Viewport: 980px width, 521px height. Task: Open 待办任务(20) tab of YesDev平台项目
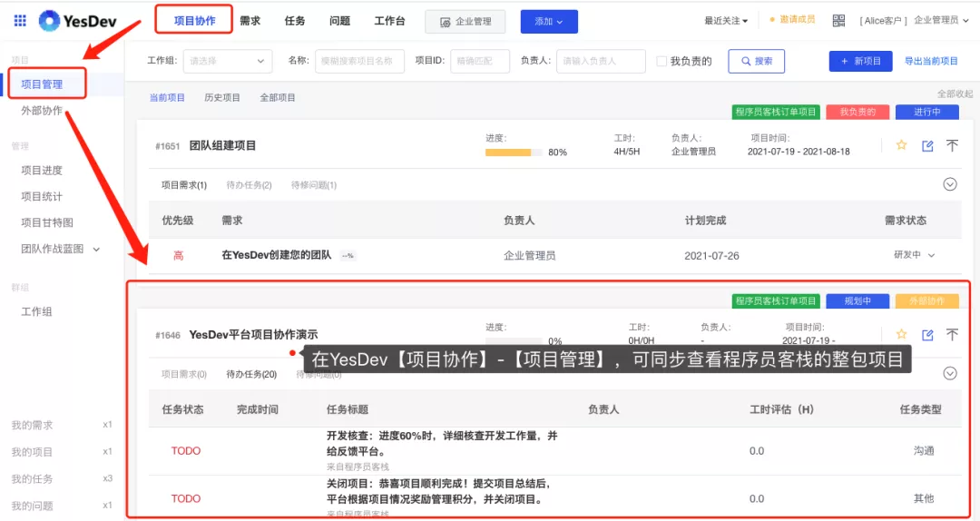click(251, 374)
